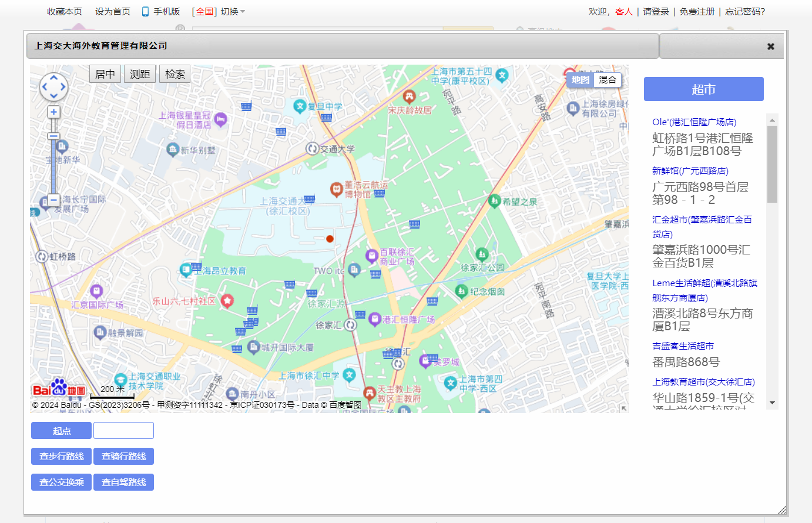
Task: Select the 交通大学 metro station icon
Action: pyautogui.click(x=313, y=149)
